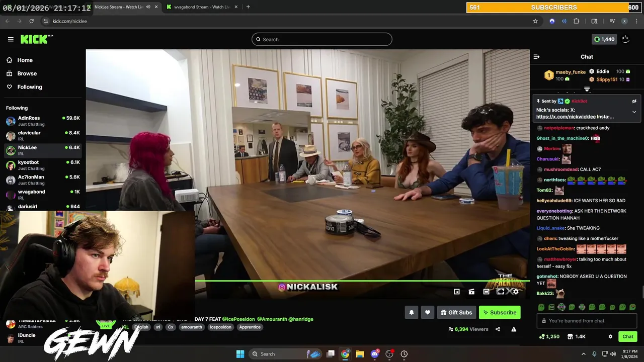Open the Kick hamburger sidebar menu
The image size is (644, 362).
point(11,39)
